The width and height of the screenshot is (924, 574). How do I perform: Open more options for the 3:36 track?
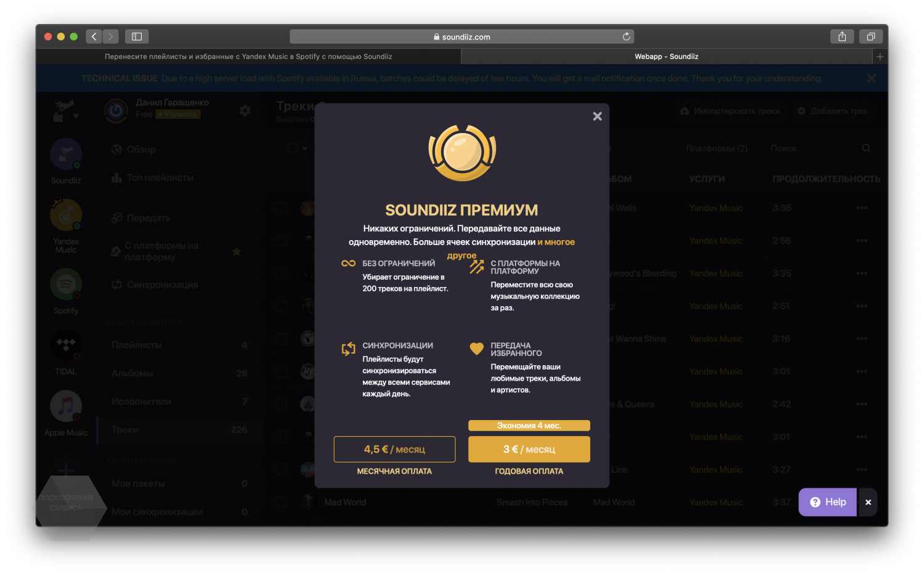[861, 208]
